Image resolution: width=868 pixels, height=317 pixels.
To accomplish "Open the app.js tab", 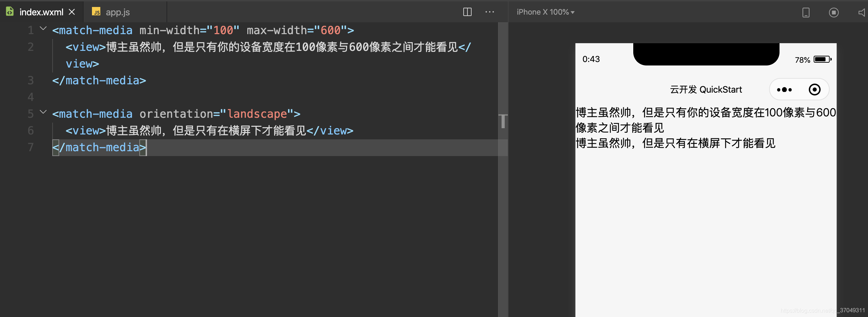I will click(x=118, y=12).
